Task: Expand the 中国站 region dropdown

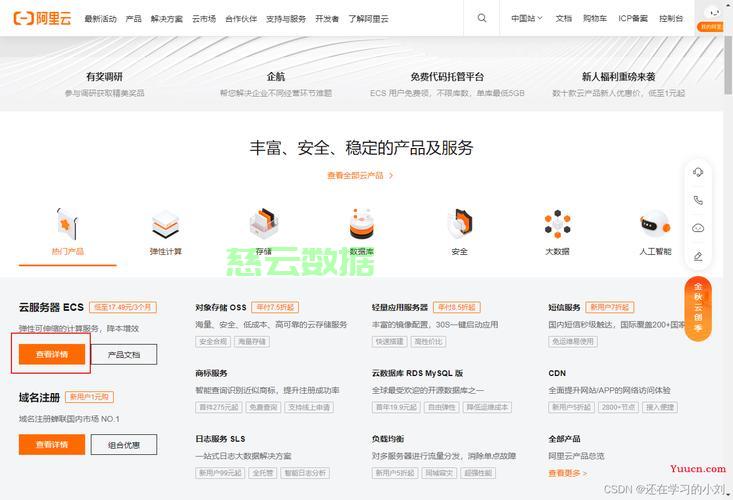Action: click(526, 18)
